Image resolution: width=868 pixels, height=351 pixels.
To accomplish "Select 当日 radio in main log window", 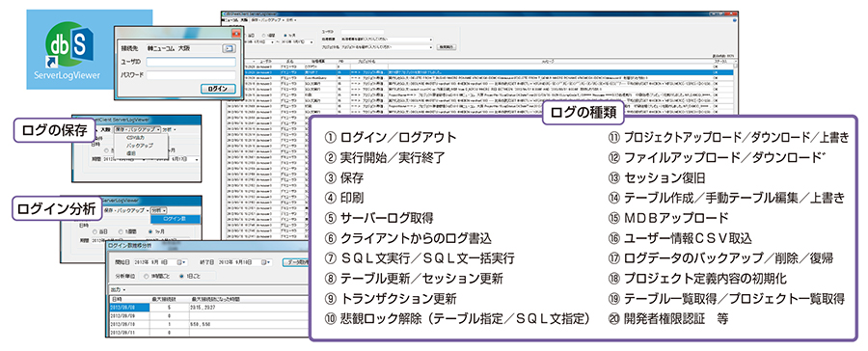I will pos(249,36).
